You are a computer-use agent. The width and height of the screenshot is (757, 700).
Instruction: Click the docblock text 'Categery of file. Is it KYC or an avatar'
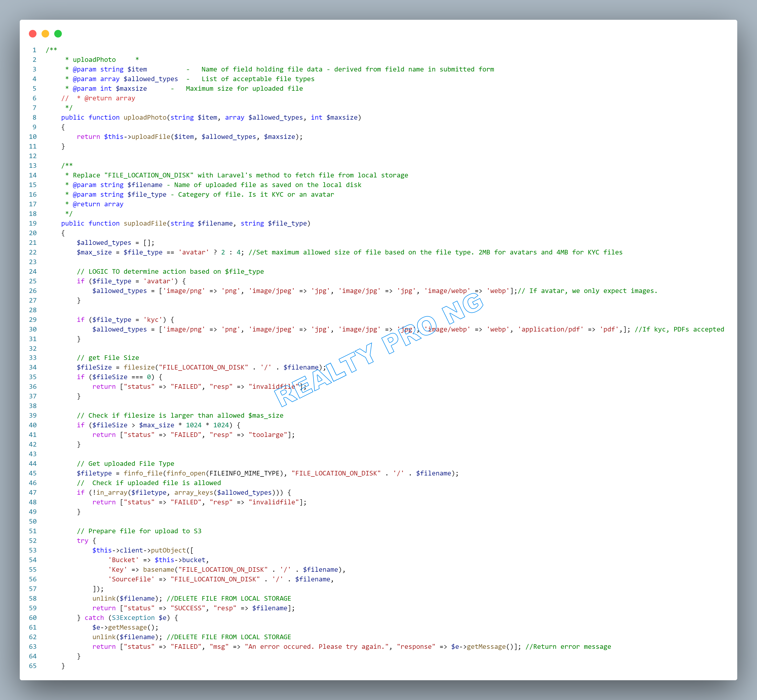(256, 195)
